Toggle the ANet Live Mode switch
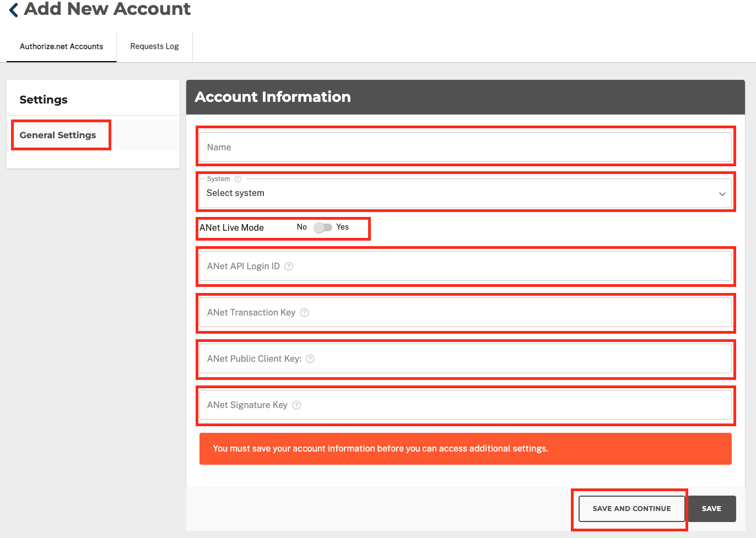 click(322, 227)
